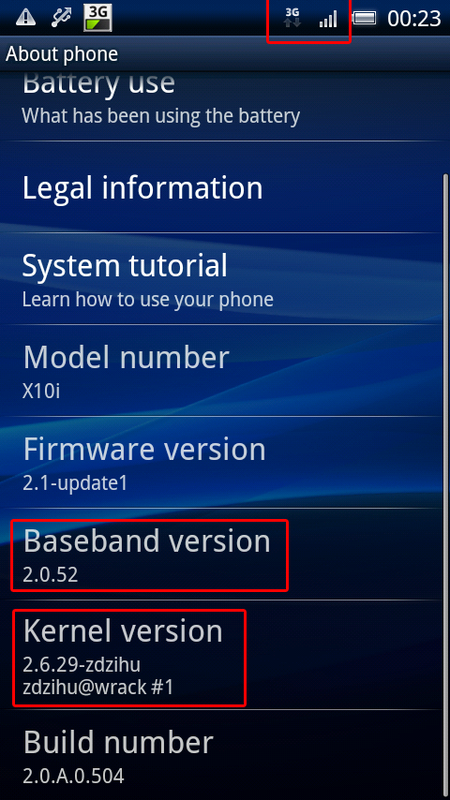Tap the 3G monitor app notification icon

click(97, 18)
